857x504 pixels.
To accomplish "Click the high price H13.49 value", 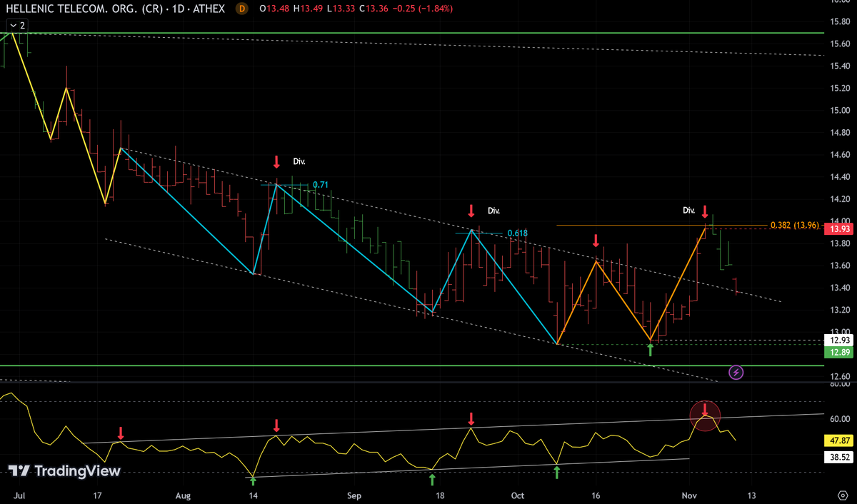I will coord(308,9).
